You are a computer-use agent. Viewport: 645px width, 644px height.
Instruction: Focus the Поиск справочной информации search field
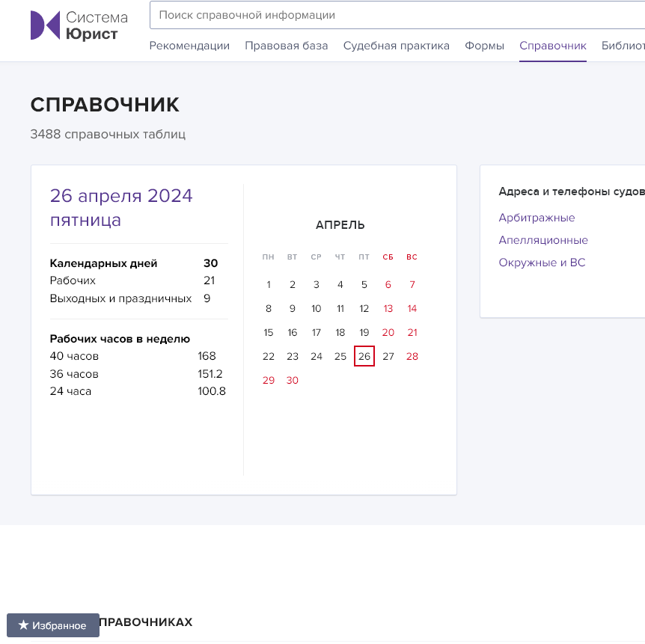coord(397,15)
